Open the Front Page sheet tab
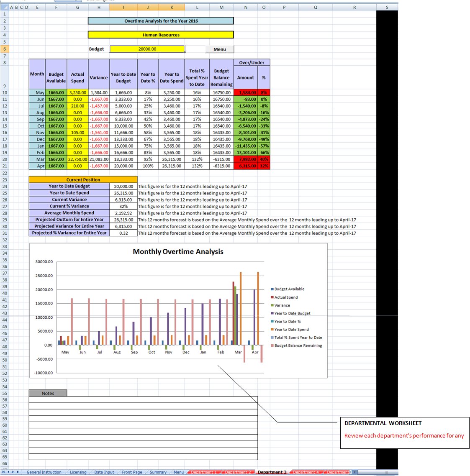The height and width of the screenshot is (476, 470). tap(132, 472)
